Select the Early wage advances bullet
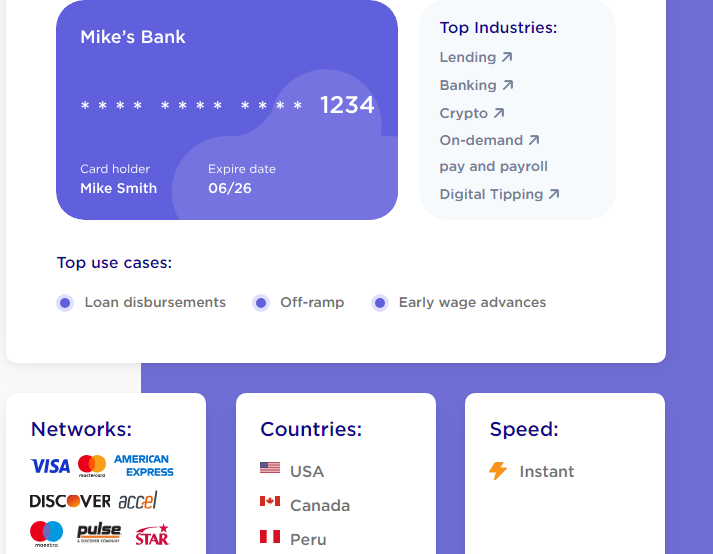 380,303
